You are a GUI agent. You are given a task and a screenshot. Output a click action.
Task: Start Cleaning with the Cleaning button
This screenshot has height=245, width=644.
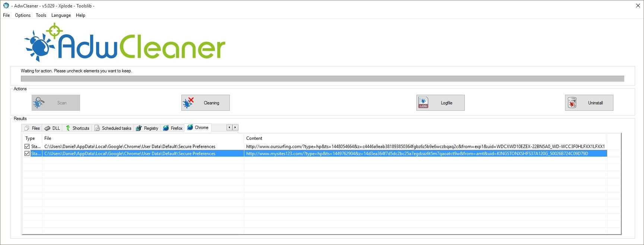pos(206,103)
